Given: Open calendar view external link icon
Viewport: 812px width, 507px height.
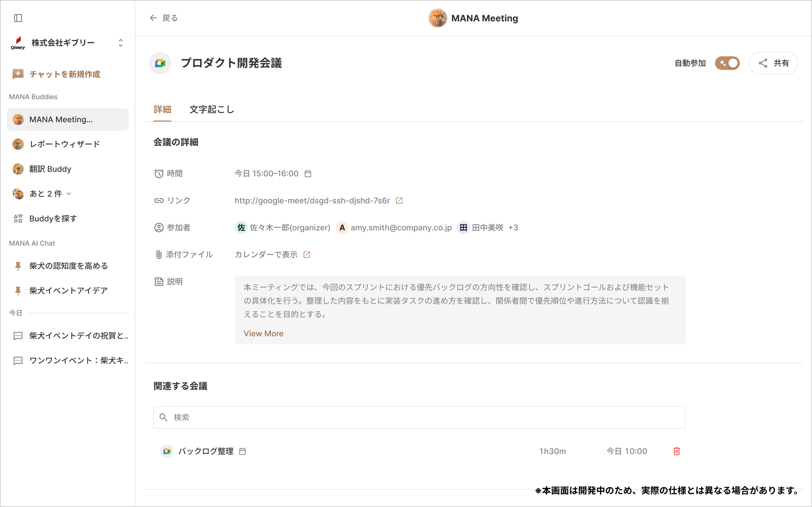Looking at the screenshot, I should (x=307, y=255).
